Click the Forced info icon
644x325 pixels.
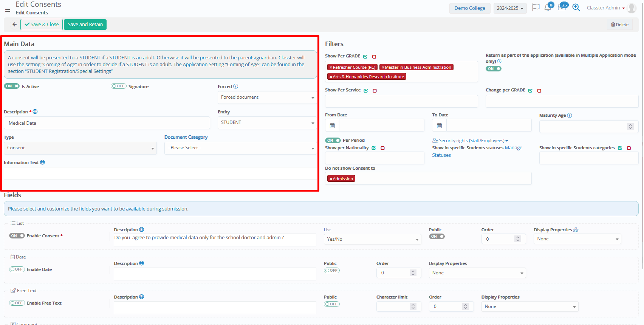click(x=236, y=87)
